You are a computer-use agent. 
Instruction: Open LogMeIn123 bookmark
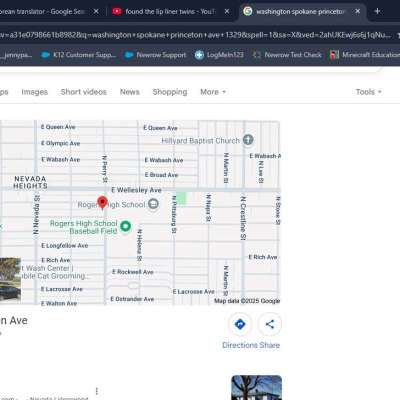219,55
